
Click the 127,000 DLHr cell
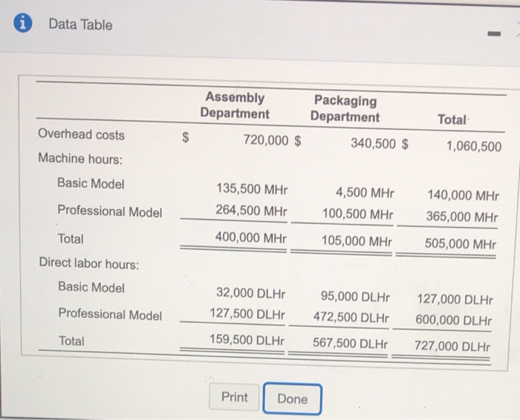coord(455,299)
